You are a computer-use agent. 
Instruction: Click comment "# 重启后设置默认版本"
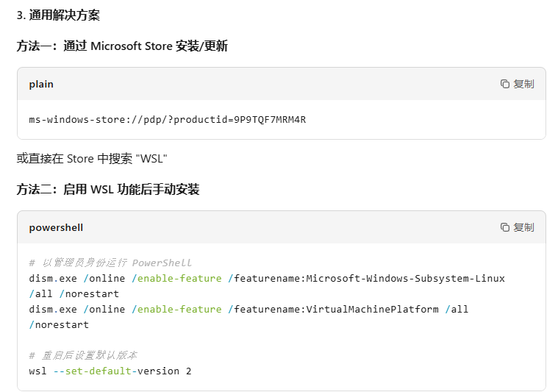pos(83,355)
